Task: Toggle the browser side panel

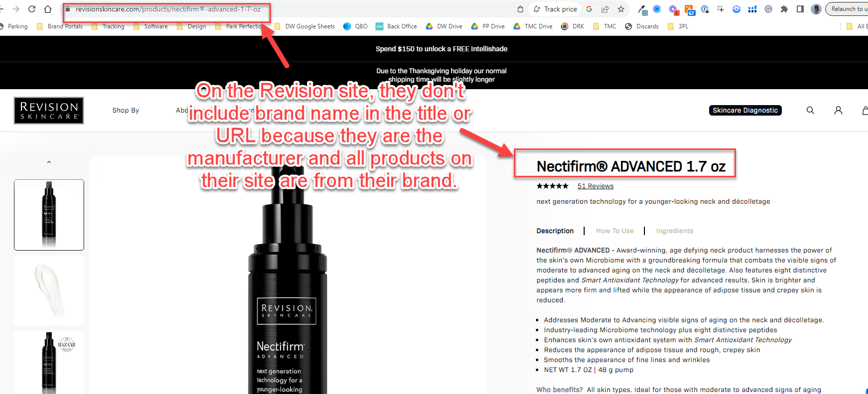Action: 800,9
